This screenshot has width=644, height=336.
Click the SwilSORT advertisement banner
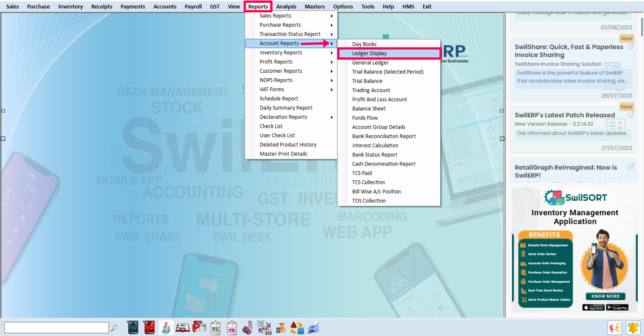[575, 250]
